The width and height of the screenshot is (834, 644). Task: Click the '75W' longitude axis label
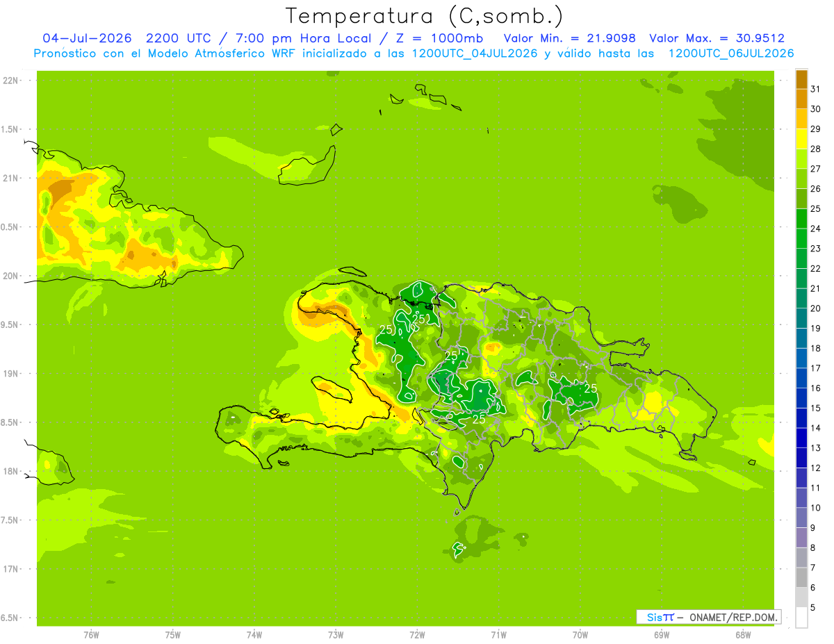coord(172,635)
